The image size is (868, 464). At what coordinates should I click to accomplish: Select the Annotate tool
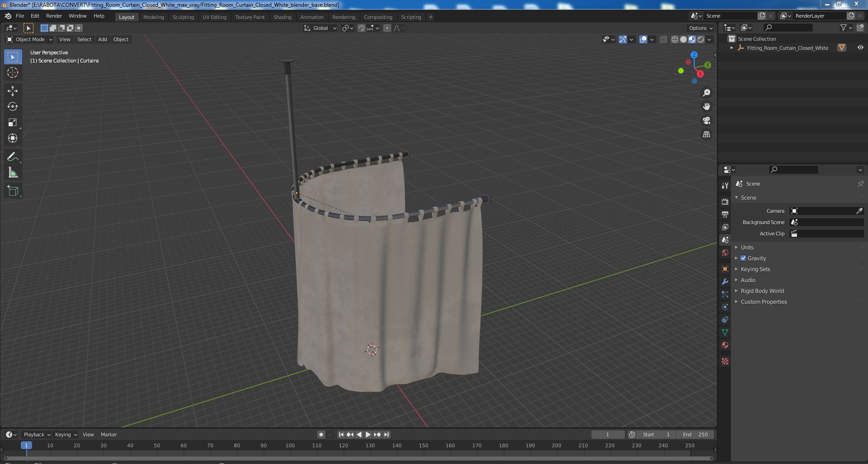pos(13,157)
